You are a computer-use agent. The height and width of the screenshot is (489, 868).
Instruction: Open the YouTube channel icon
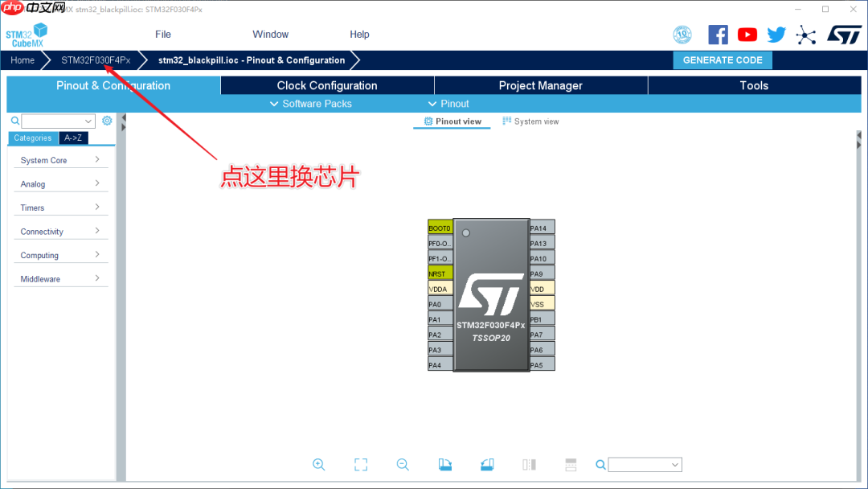pos(747,34)
